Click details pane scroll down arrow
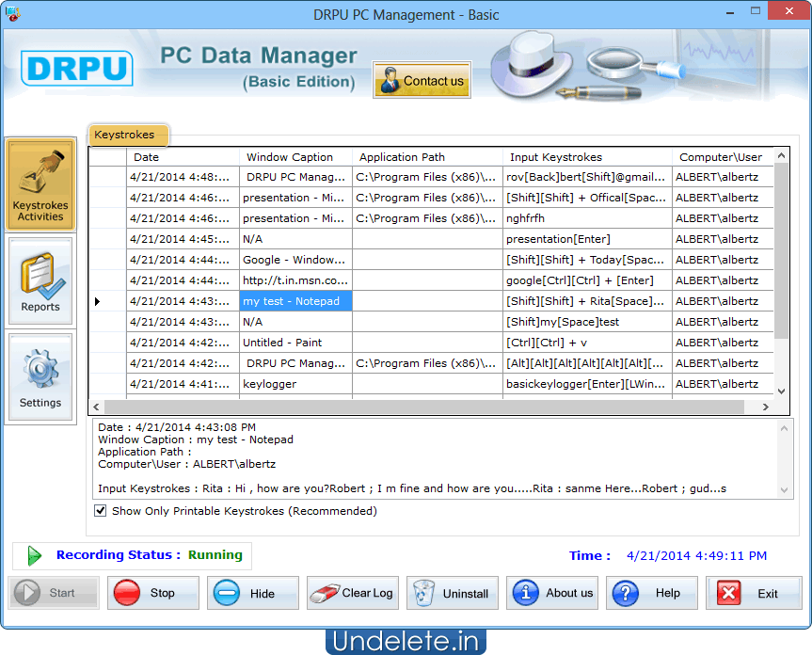This screenshot has height=655, width=812. pyautogui.click(x=784, y=489)
